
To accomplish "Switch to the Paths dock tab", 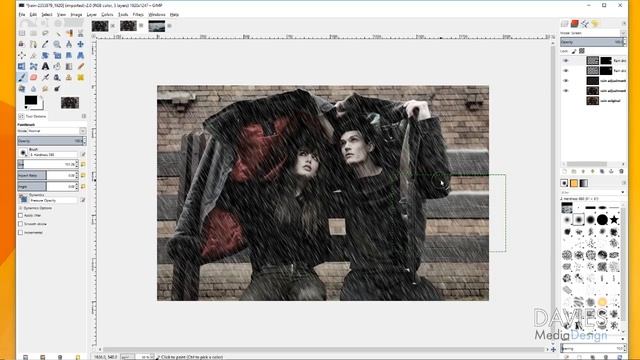I will pos(585,24).
